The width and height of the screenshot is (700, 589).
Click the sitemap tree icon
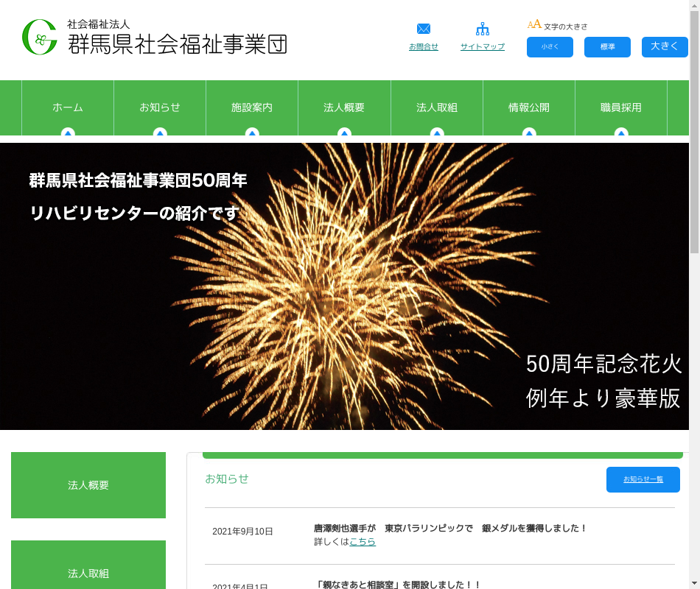coord(483,29)
